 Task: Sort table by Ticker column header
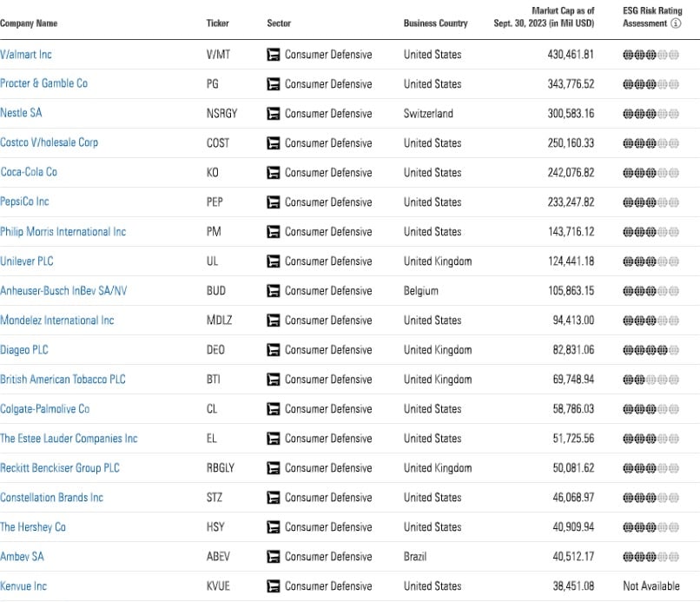tap(217, 23)
